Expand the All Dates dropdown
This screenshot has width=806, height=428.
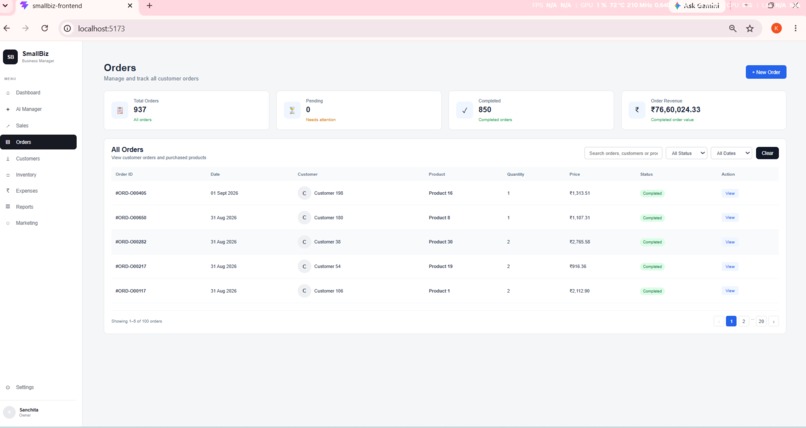731,153
